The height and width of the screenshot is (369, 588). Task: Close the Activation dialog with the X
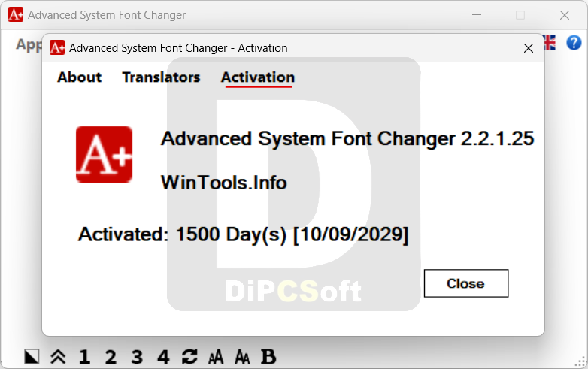(x=529, y=48)
